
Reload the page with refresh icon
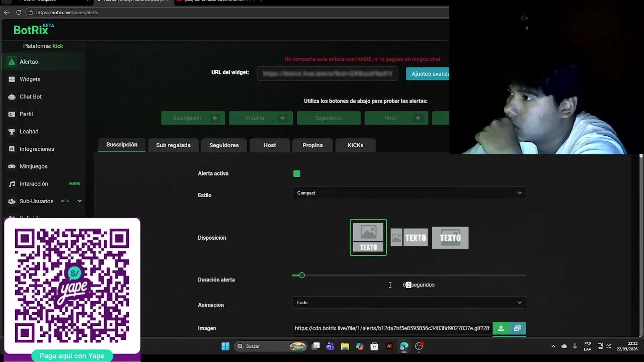[19, 12]
